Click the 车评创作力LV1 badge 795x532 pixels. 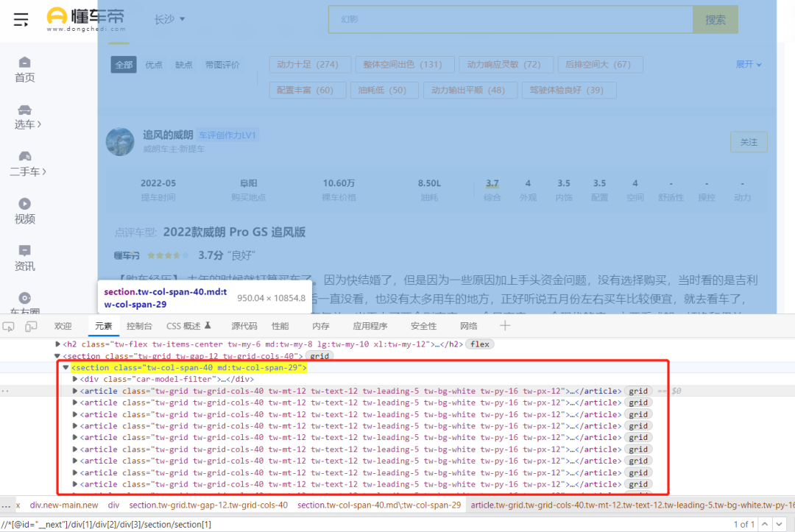227,135
